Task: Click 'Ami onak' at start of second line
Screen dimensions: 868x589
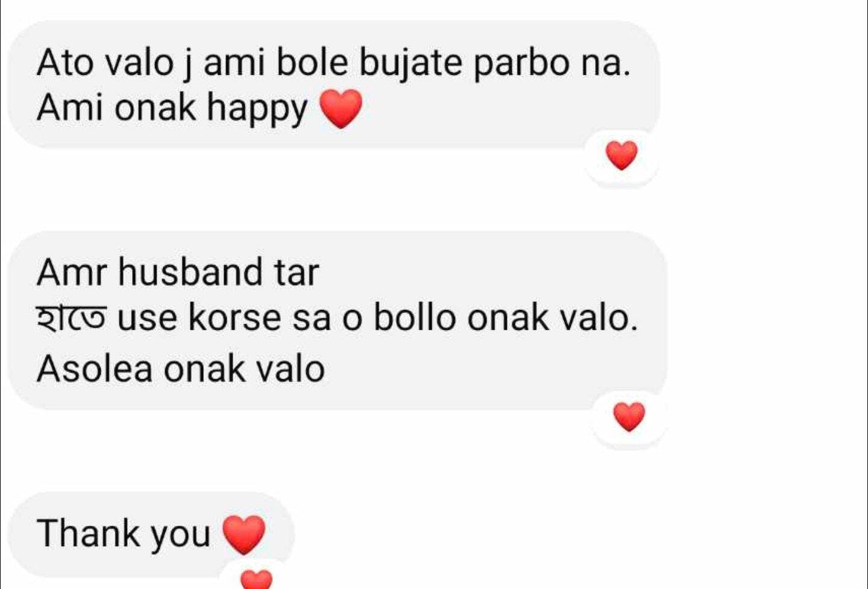Action: pos(116,108)
